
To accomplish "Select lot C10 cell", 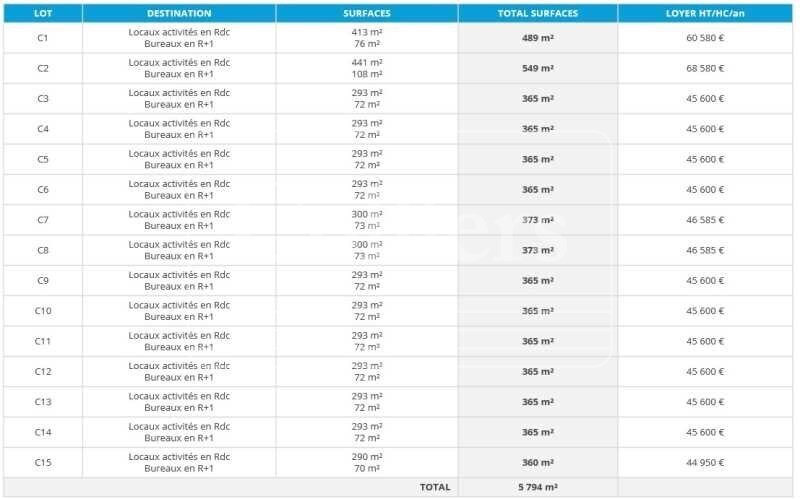I will pyautogui.click(x=43, y=311).
